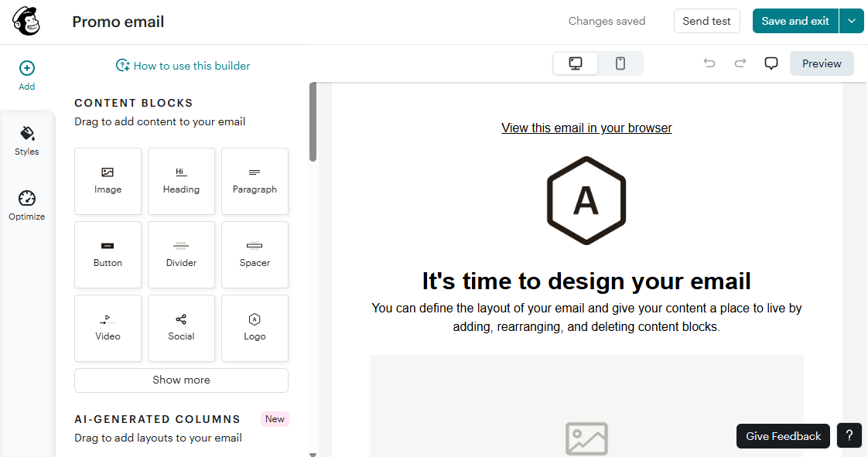Image resolution: width=868 pixels, height=457 pixels.
Task: Click the Mailchimp logo
Action: [26, 21]
